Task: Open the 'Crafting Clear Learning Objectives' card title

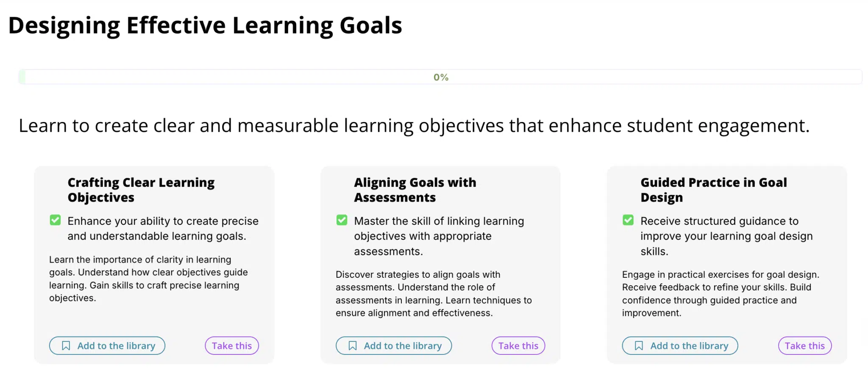Action: (x=141, y=190)
